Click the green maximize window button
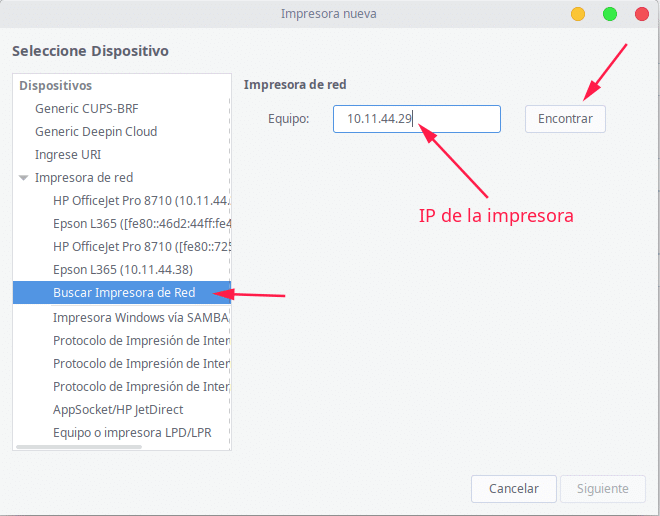This screenshot has height=516, width=660. (x=609, y=14)
